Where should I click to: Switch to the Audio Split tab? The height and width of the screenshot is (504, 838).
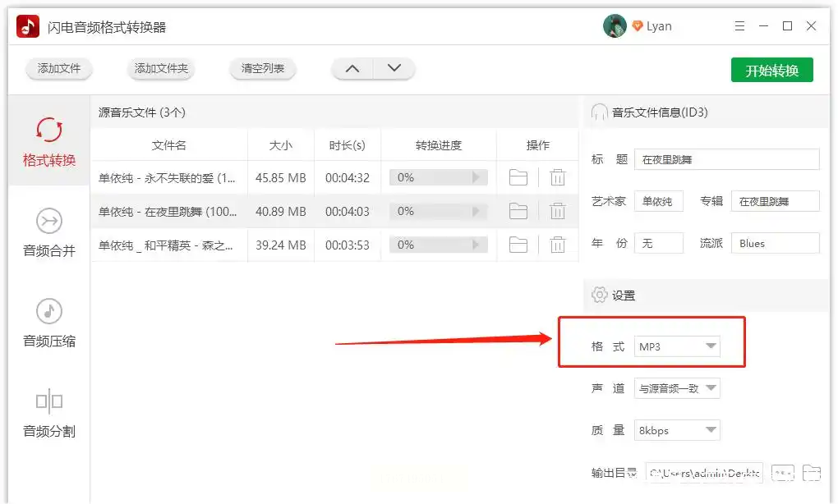pos(49,412)
